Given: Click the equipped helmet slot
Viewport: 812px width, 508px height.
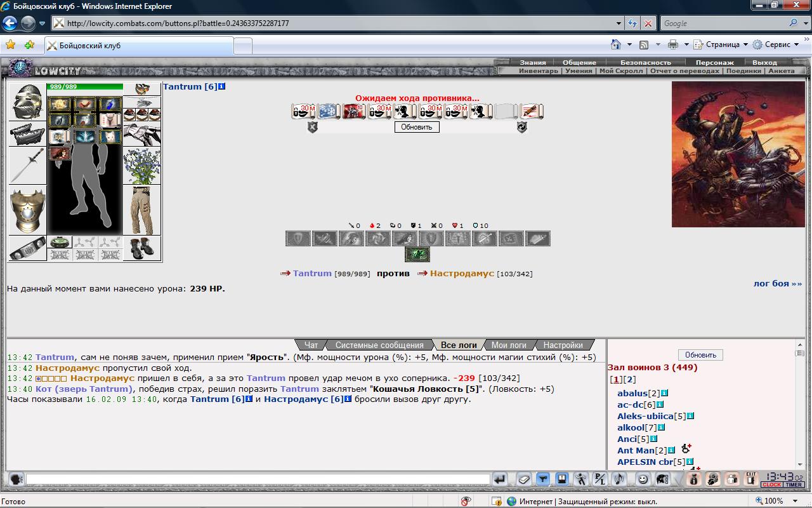Looking at the screenshot, I should (x=27, y=102).
